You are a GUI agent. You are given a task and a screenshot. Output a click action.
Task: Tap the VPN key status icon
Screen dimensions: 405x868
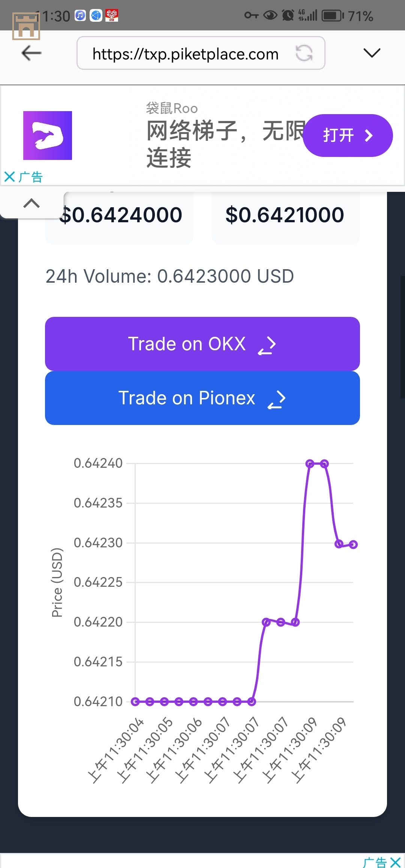251,15
